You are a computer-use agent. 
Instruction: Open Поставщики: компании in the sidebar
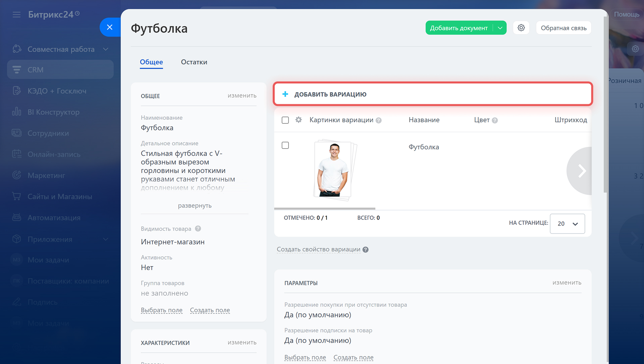(68, 281)
